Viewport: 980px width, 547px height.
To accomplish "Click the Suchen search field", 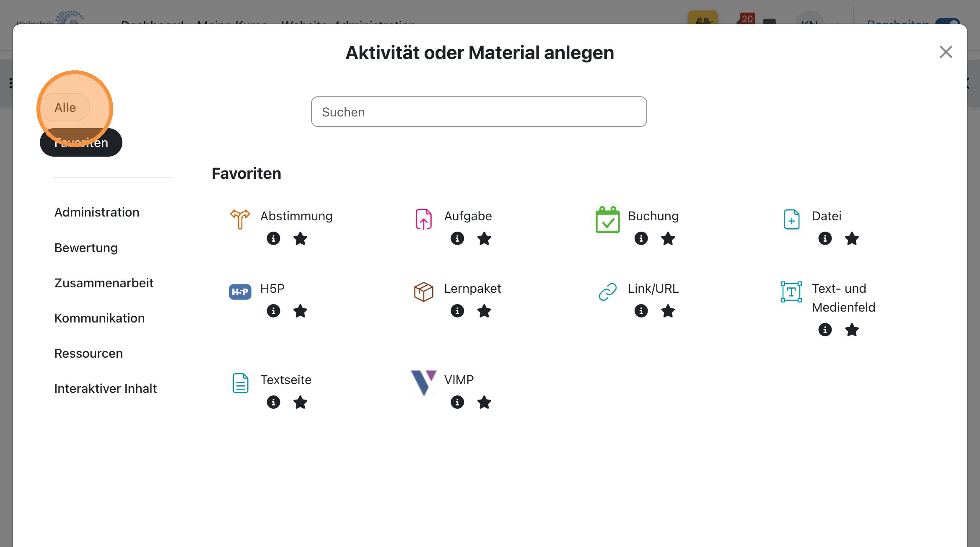I will (479, 111).
